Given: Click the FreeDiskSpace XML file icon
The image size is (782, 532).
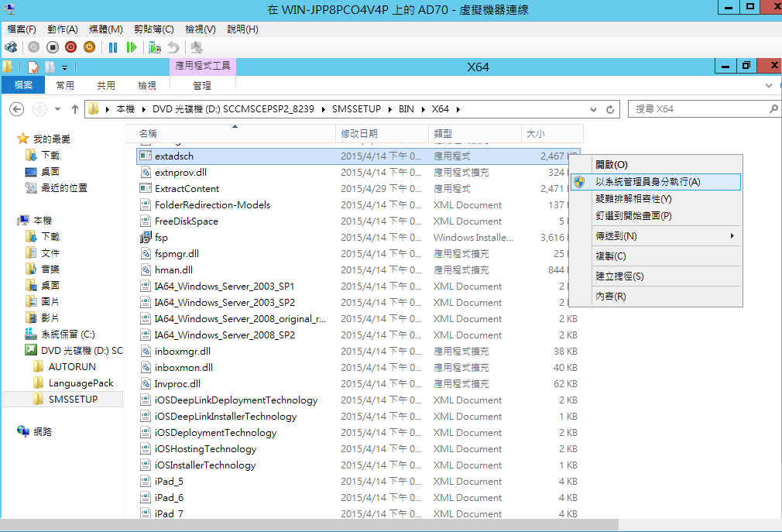Looking at the screenshot, I should (x=146, y=221).
